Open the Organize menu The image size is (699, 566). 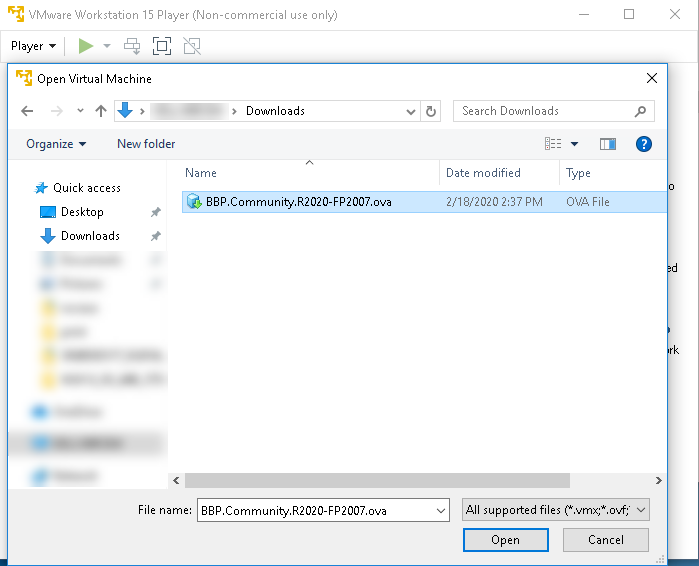56,144
